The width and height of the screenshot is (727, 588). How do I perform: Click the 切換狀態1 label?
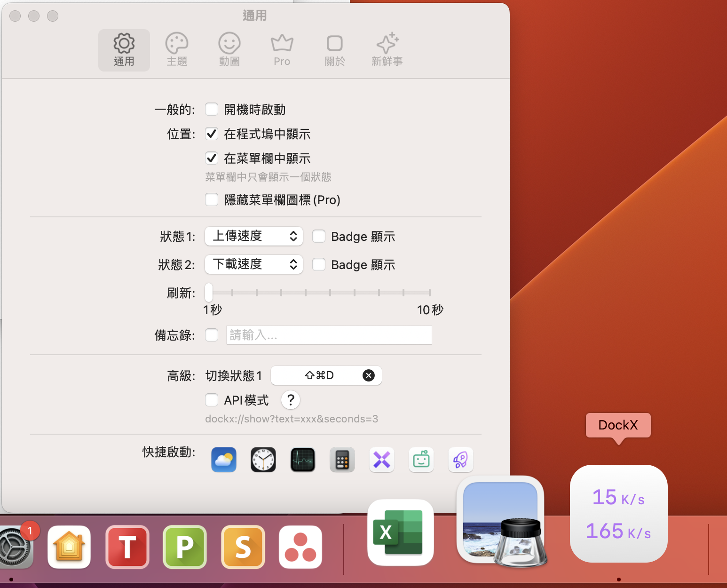(x=233, y=376)
